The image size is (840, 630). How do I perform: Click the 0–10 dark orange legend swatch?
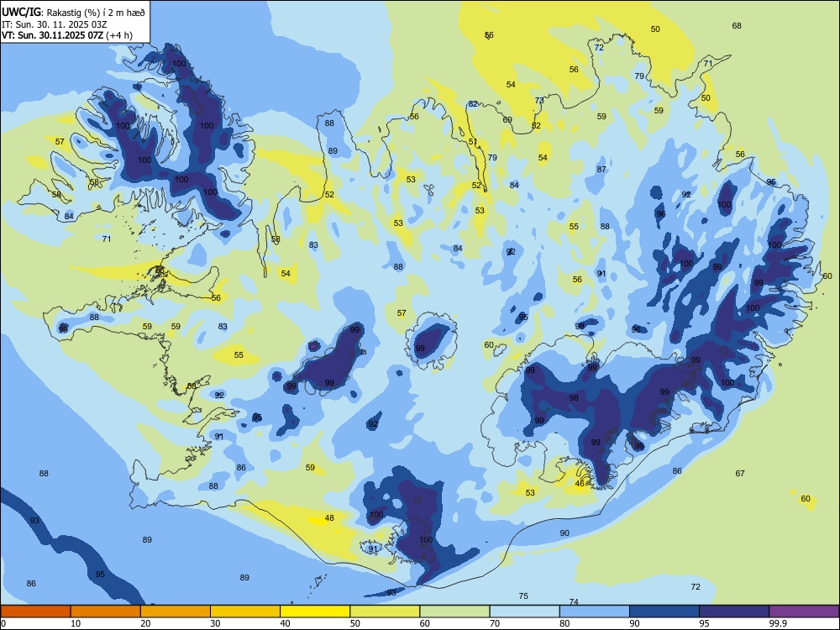(x=35, y=612)
